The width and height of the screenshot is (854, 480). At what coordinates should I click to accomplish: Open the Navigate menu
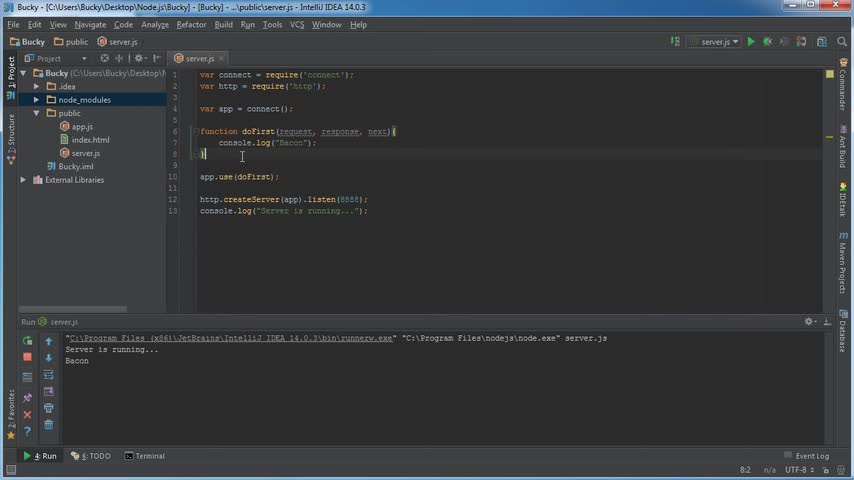(x=90, y=25)
